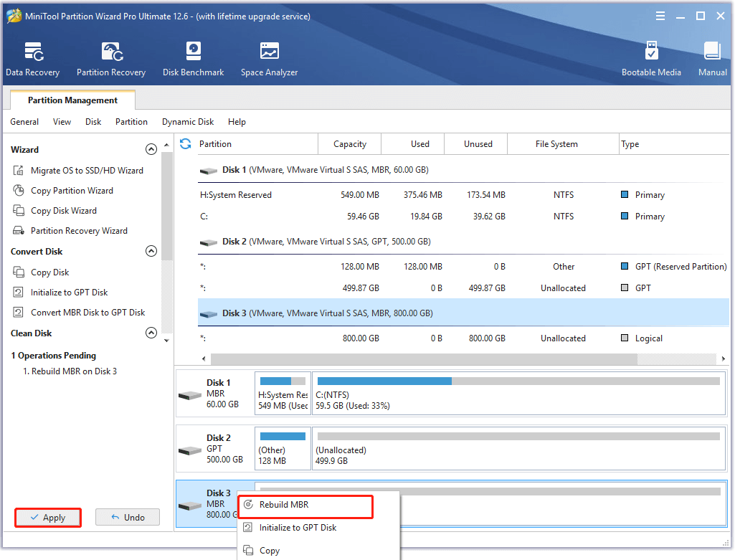Open the View menu

(x=62, y=122)
